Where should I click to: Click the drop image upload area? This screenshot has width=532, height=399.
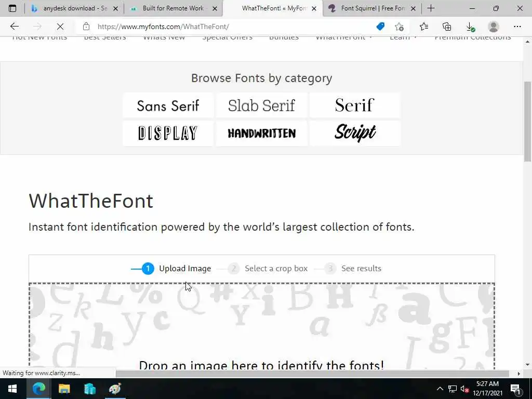tap(262, 326)
